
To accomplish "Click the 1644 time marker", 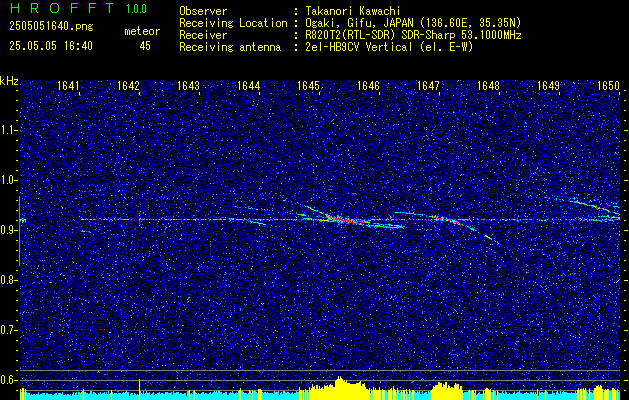I will click(248, 85).
